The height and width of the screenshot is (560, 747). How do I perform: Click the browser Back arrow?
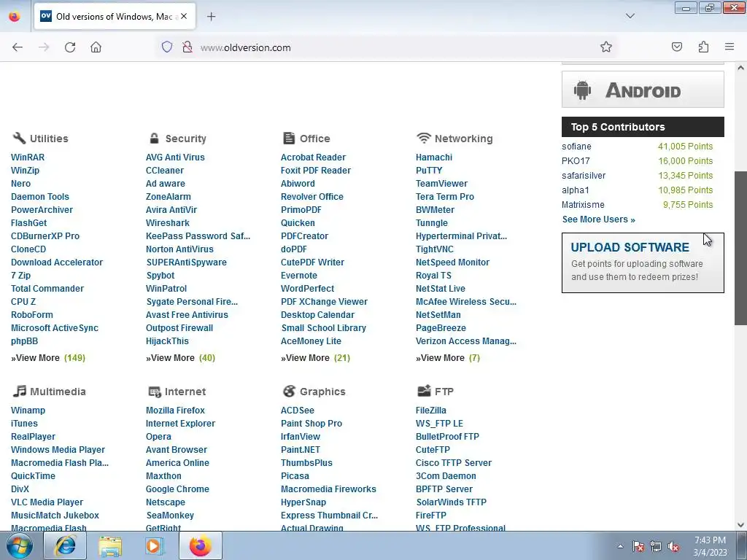coord(18,47)
